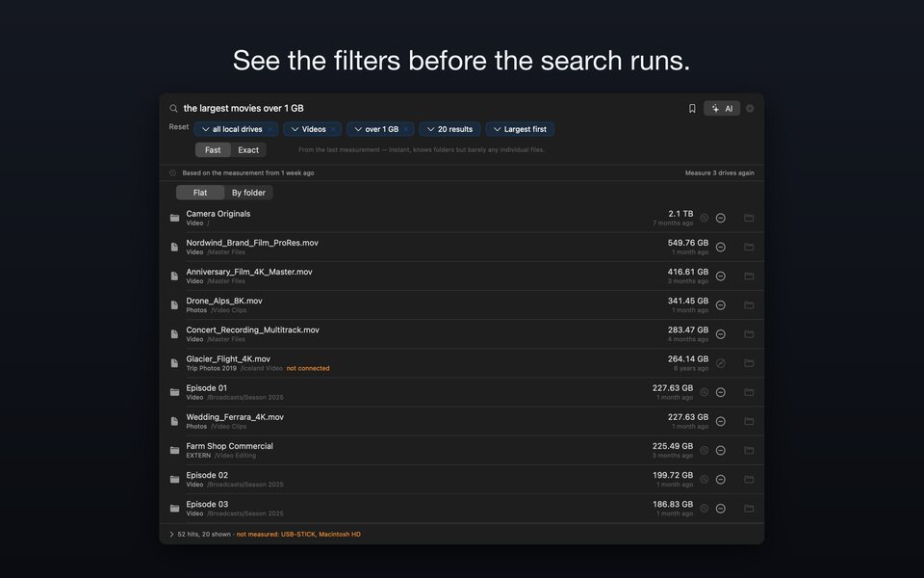Click the drill-in icon for Episode 01
Viewport: 924px width, 578px height.
pos(704,392)
